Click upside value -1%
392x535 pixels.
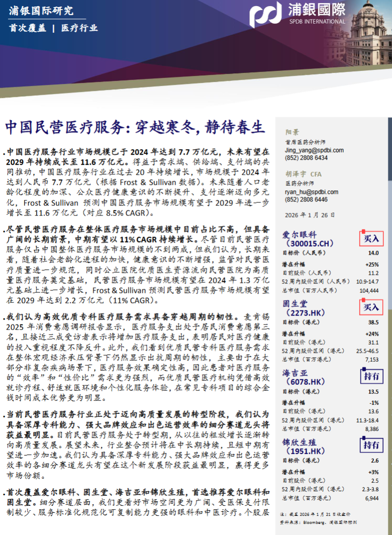pyautogui.click(x=374, y=402)
